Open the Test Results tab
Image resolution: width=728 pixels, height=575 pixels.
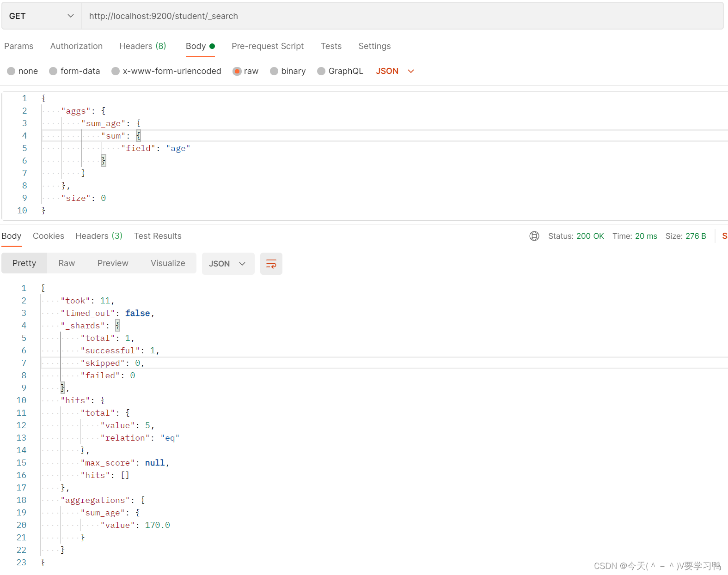pos(158,236)
